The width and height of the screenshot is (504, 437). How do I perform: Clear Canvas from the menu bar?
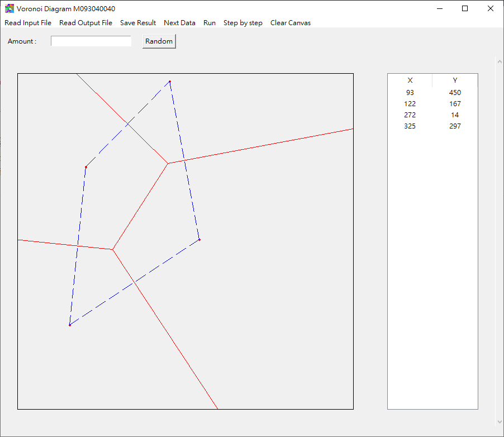[290, 23]
